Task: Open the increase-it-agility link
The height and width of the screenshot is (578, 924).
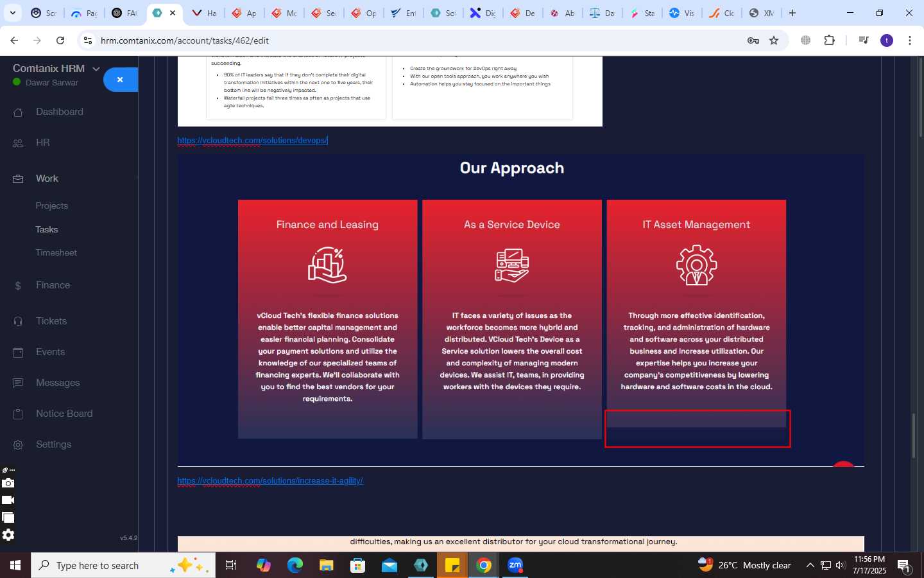Action: coord(270,481)
